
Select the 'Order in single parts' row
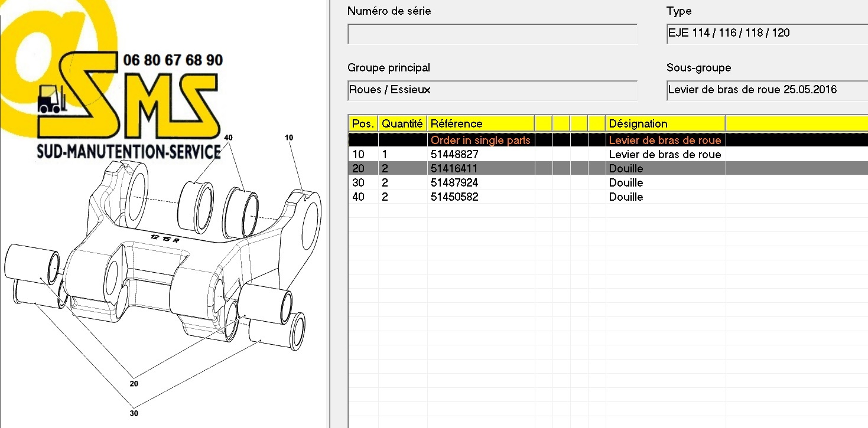click(x=608, y=140)
